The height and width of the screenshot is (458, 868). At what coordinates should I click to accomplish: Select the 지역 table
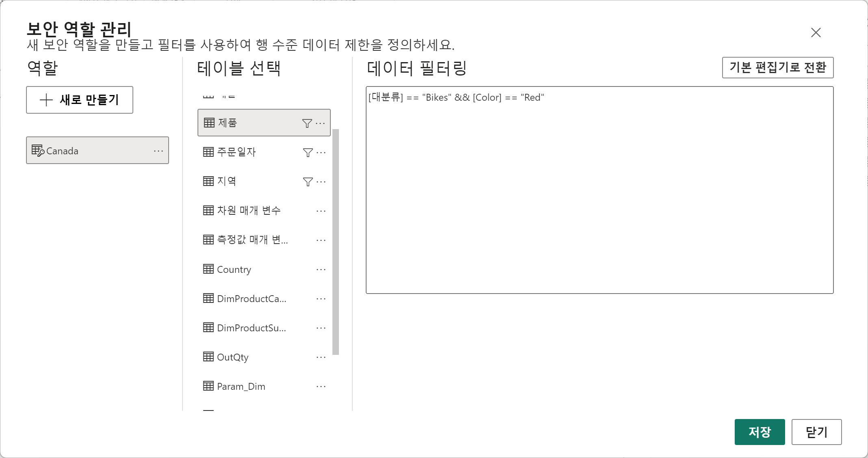click(227, 181)
